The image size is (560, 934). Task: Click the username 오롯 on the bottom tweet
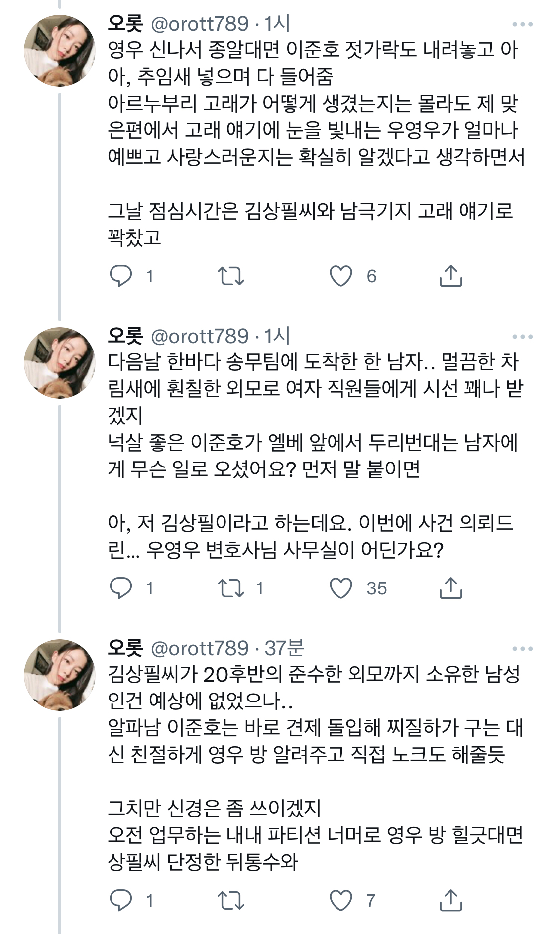tap(124, 647)
